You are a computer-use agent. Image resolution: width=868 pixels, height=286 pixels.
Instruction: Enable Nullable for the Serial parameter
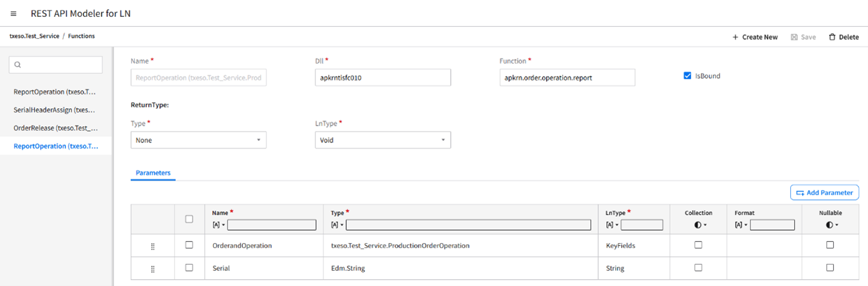coord(830,267)
